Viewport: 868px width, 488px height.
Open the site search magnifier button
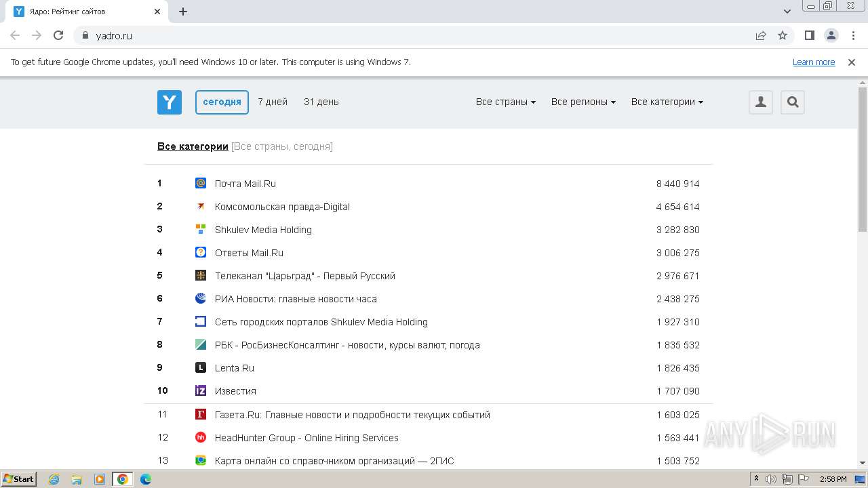pos(793,102)
